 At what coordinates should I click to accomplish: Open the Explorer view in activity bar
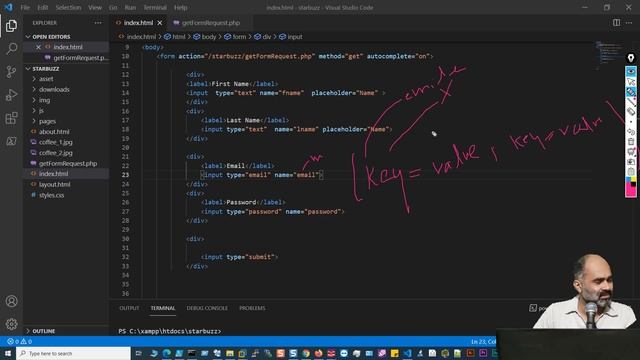pos(11,26)
